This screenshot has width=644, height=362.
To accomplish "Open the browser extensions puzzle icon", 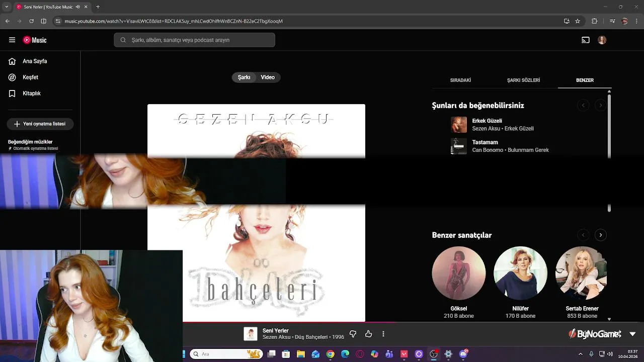I will click(x=594, y=21).
